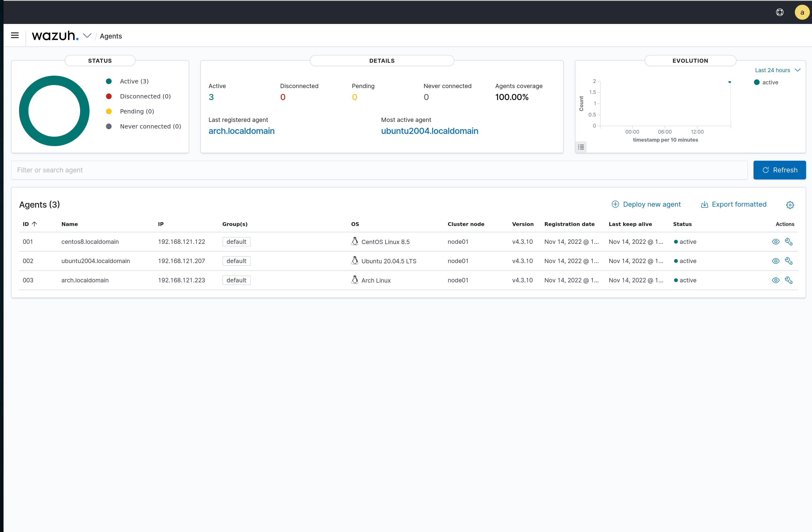Open the hamburger navigation menu

click(x=15, y=35)
